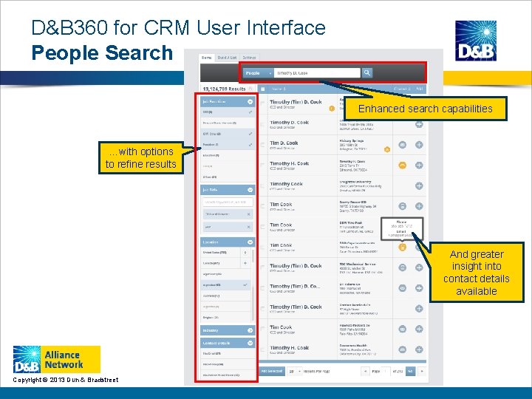Click the search box containing Timothy D. Cook
Viewport: 532px width, 399px height.
(x=317, y=73)
